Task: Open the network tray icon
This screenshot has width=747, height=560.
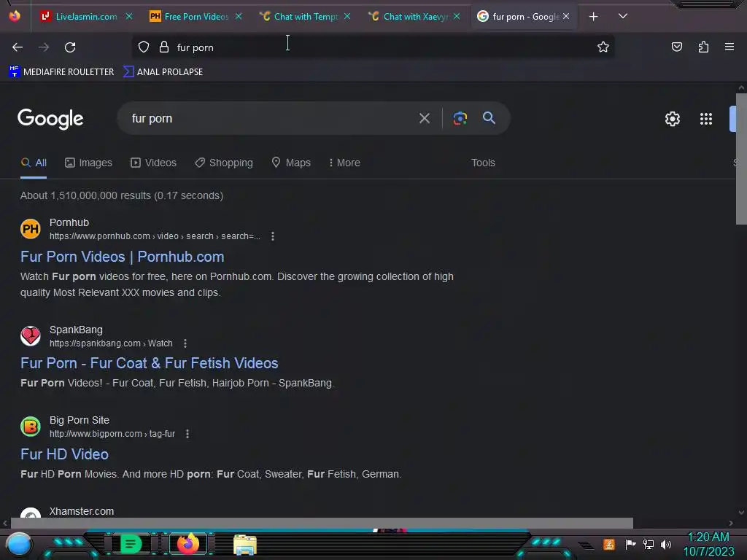Action: point(649,544)
